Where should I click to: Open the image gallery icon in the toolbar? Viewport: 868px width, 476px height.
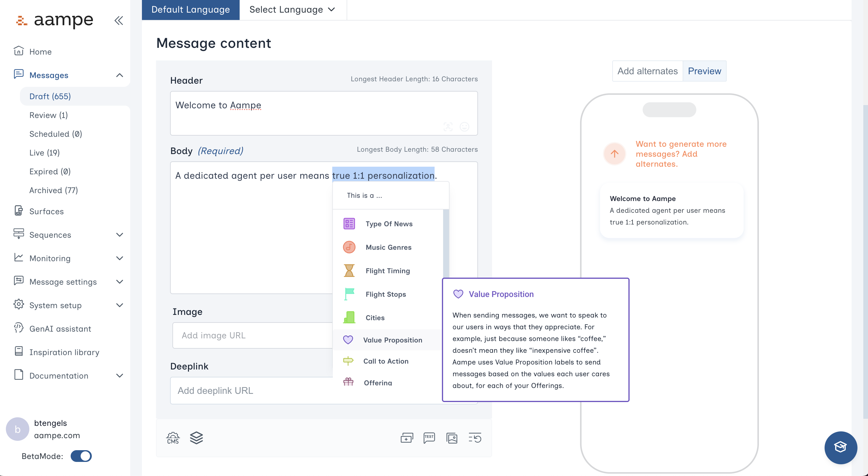(x=452, y=438)
